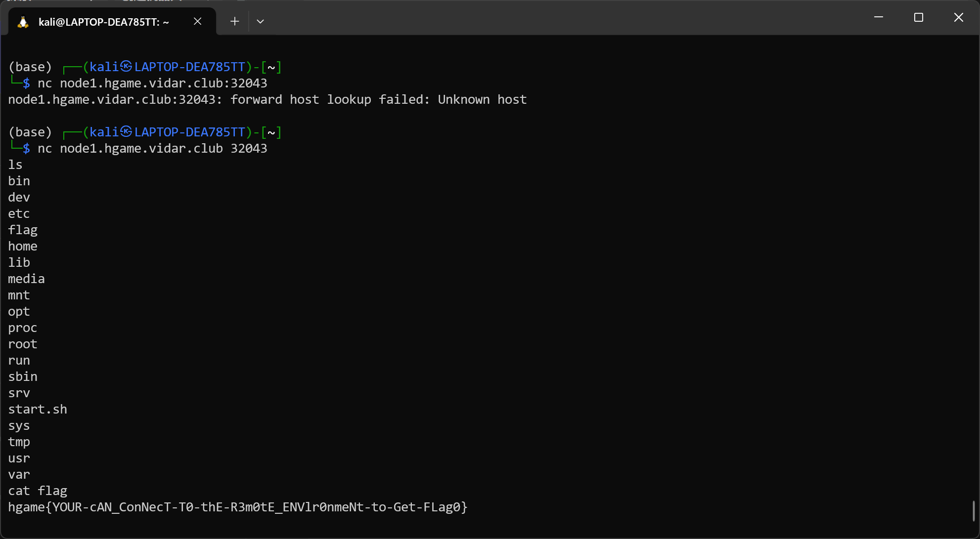Maximize the terminal window
The image size is (980, 539).
[x=919, y=17]
